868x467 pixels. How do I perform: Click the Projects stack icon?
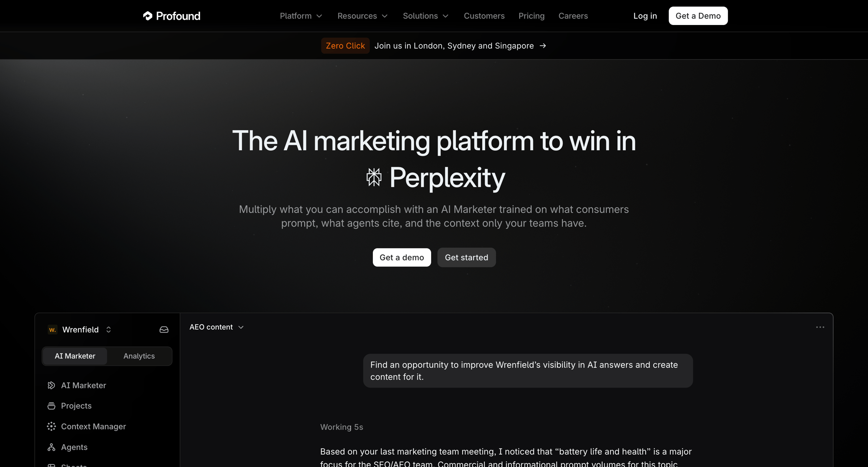pyautogui.click(x=51, y=406)
